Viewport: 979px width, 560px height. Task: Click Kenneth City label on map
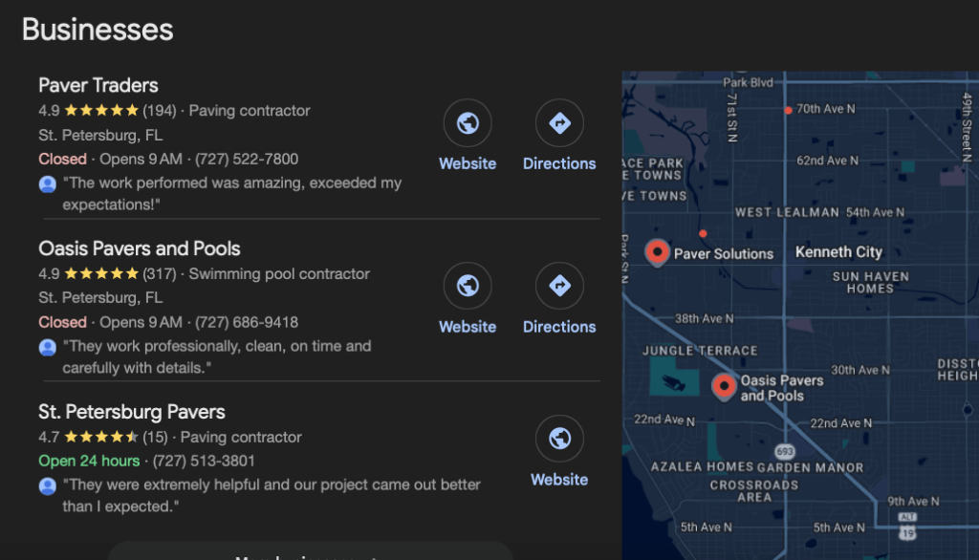click(838, 252)
